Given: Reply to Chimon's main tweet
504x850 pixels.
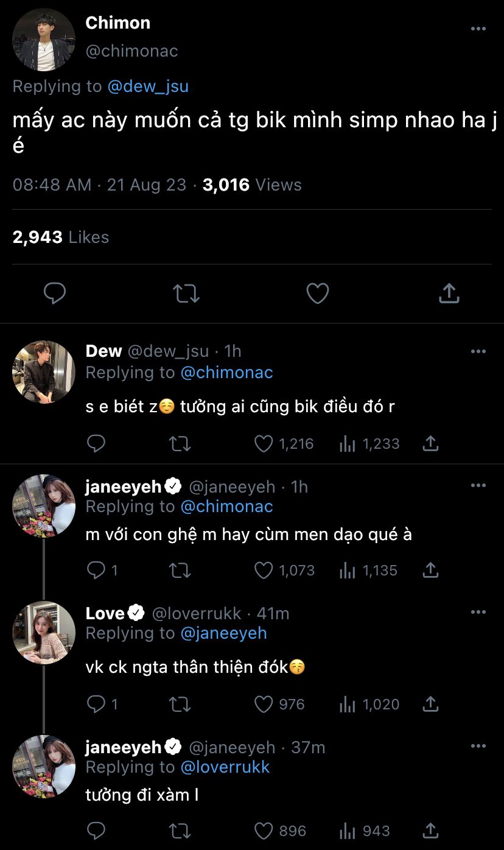Looking at the screenshot, I should click(55, 294).
